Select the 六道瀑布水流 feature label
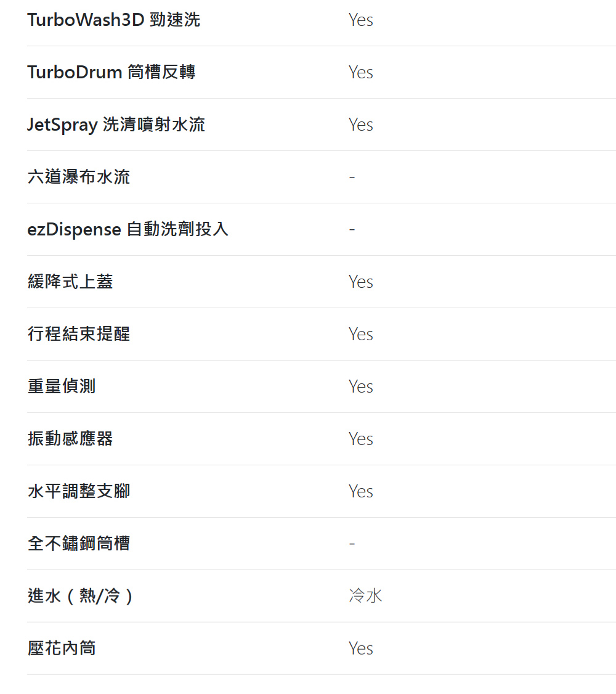 click(79, 177)
